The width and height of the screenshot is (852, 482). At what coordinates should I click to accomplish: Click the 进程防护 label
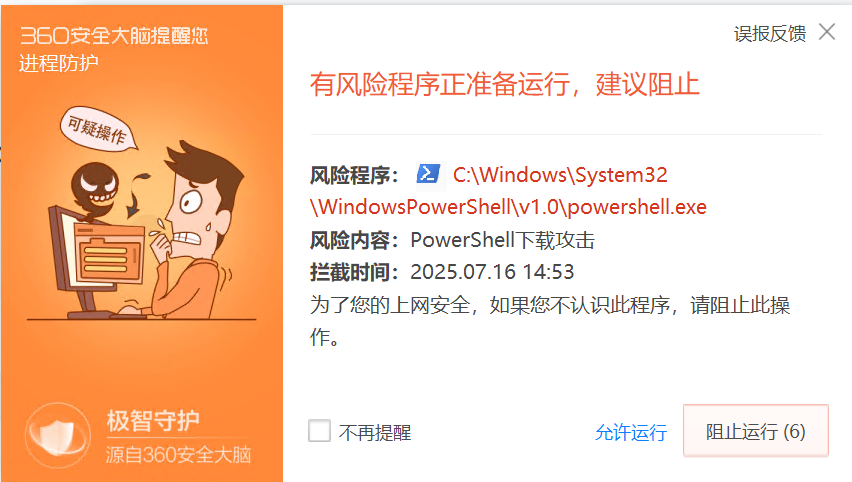[x=59, y=64]
